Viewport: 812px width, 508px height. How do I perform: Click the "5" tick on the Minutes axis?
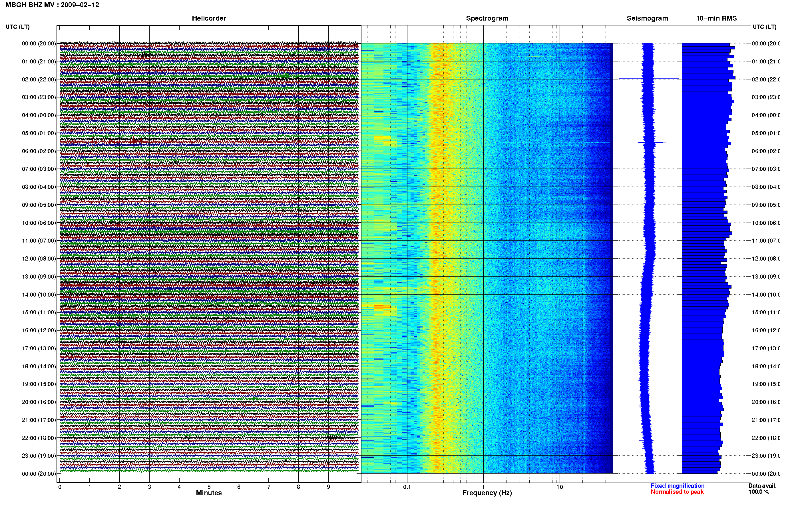pos(209,487)
